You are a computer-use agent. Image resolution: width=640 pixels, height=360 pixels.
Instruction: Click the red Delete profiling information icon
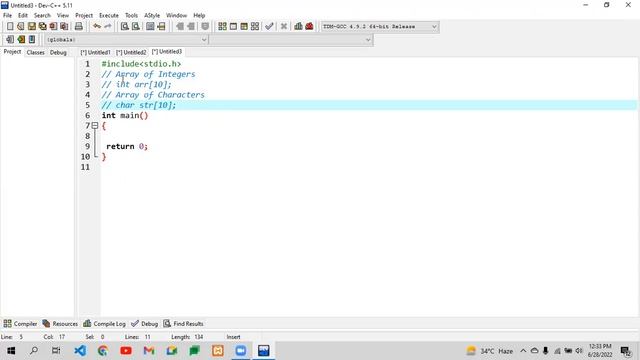[309, 27]
